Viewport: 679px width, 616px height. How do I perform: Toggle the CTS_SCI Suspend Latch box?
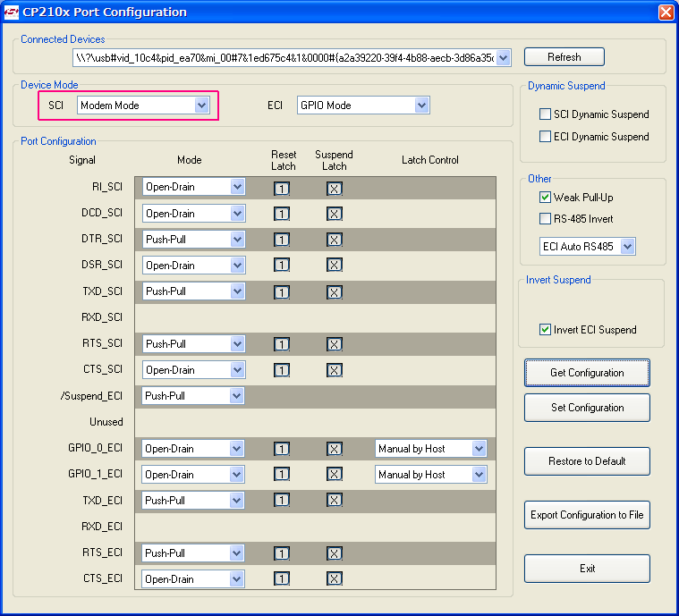coord(335,370)
